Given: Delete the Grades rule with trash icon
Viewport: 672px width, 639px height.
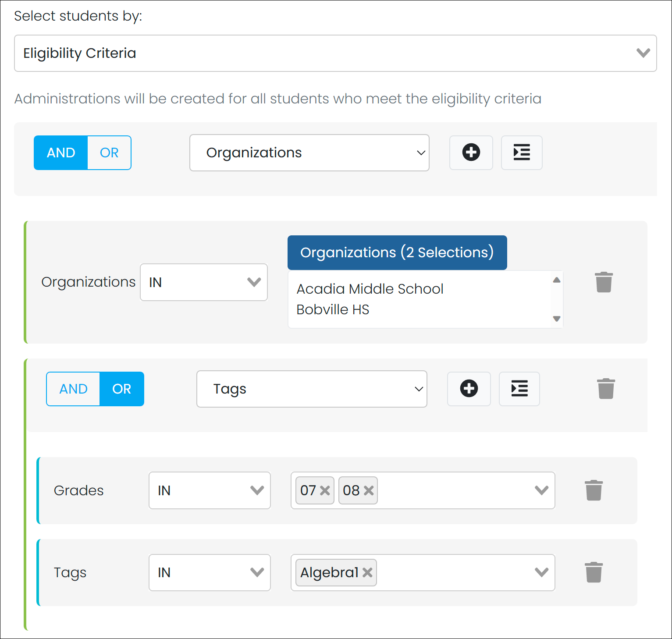Looking at the screenshot, I should click(x=594, y=490).
